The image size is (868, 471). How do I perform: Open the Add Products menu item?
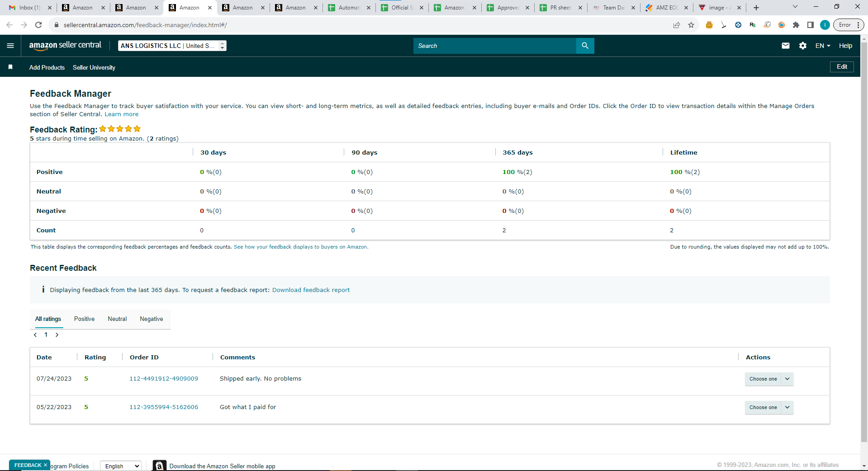pos(47,67)
